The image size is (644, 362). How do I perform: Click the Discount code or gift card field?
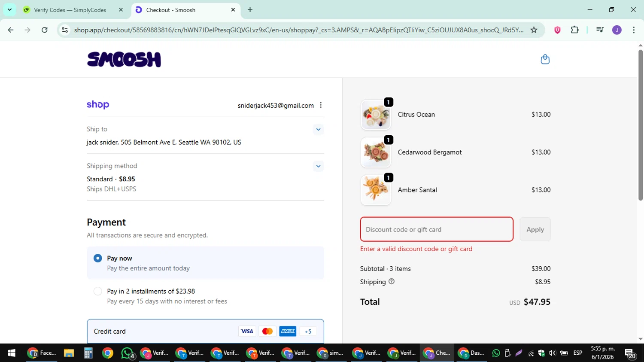pos(437,229)
